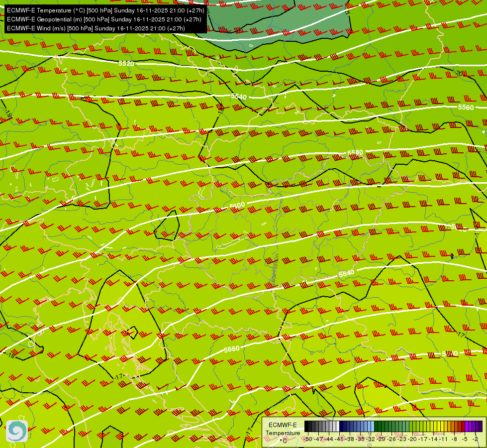Click the -5 tick label in legend
The width and height of the screenshot is (487, 448).
tap(464, 440)
